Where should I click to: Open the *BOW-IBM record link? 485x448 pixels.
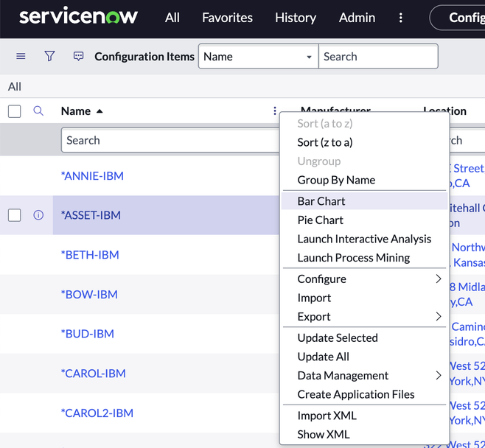(89, 294)
